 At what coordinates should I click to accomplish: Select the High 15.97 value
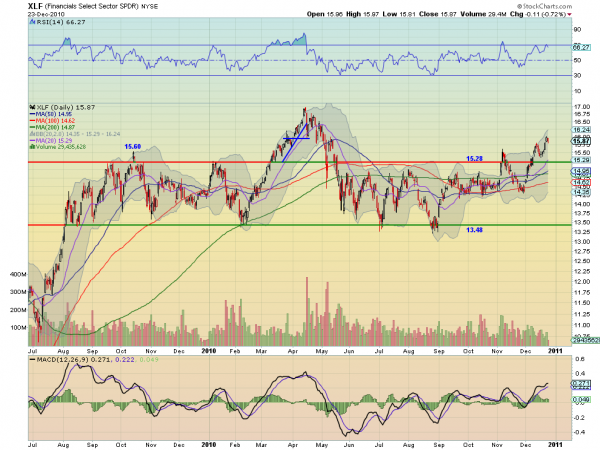click(362, 14)
